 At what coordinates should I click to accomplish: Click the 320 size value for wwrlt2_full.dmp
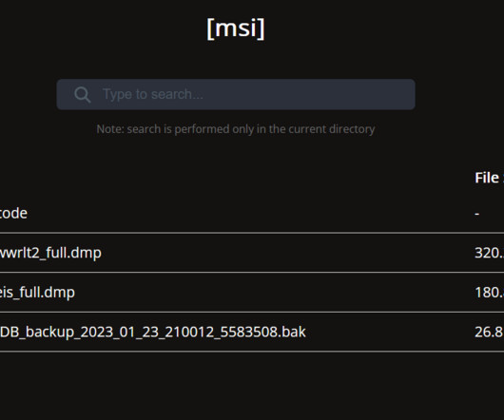tap(489, 253)
